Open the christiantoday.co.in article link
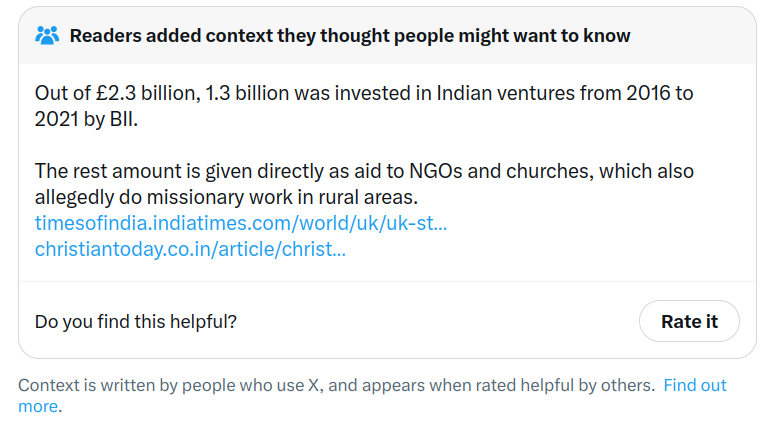The width and height of the screenshot is (766, 428). [x=190, y=248]
